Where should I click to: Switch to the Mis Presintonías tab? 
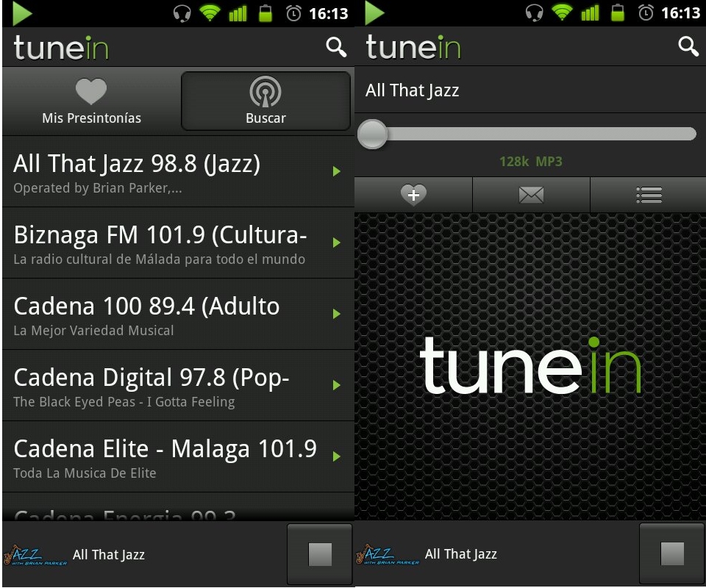(x=91, y=101)
